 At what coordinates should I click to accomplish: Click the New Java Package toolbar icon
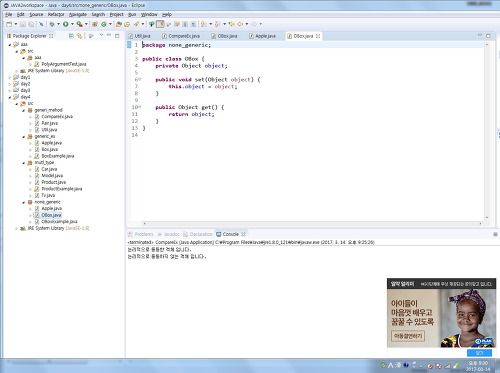point(95,24)
